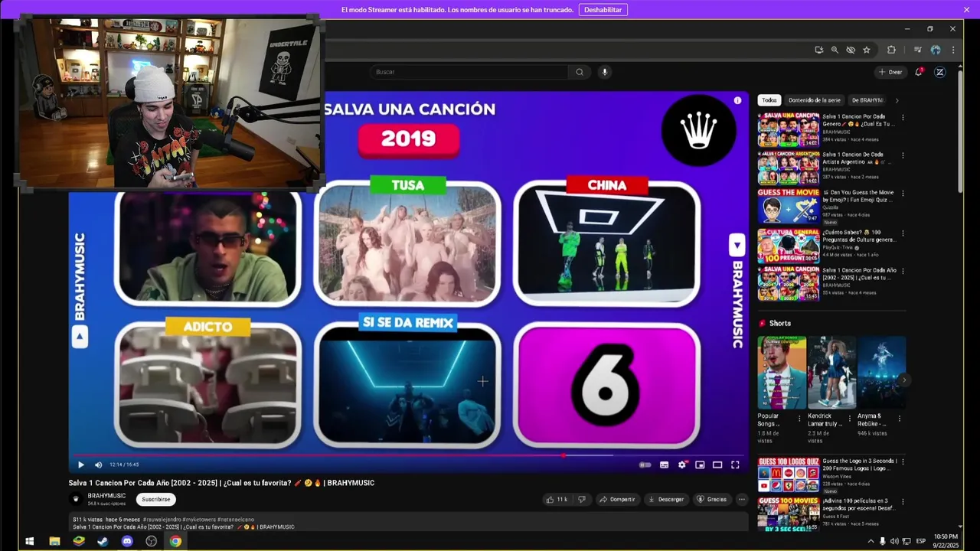Click the Descargar download button
Screen dimensions: 980x551
pos(666,499)
